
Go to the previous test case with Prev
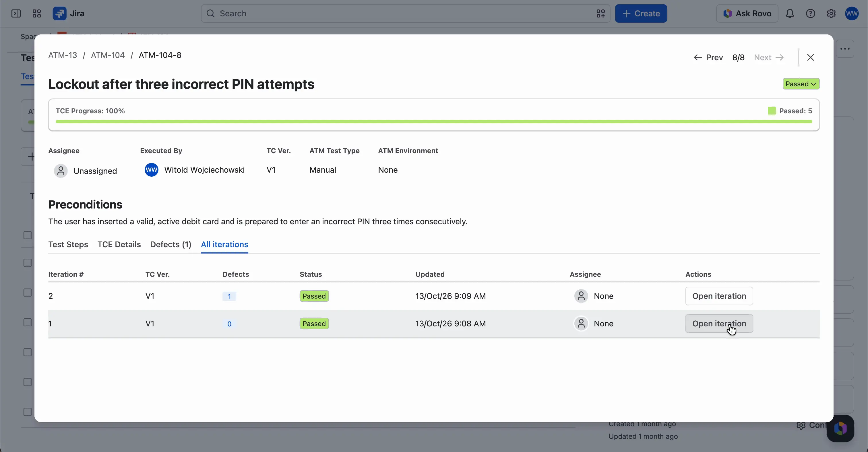click(x=708, y=58)
